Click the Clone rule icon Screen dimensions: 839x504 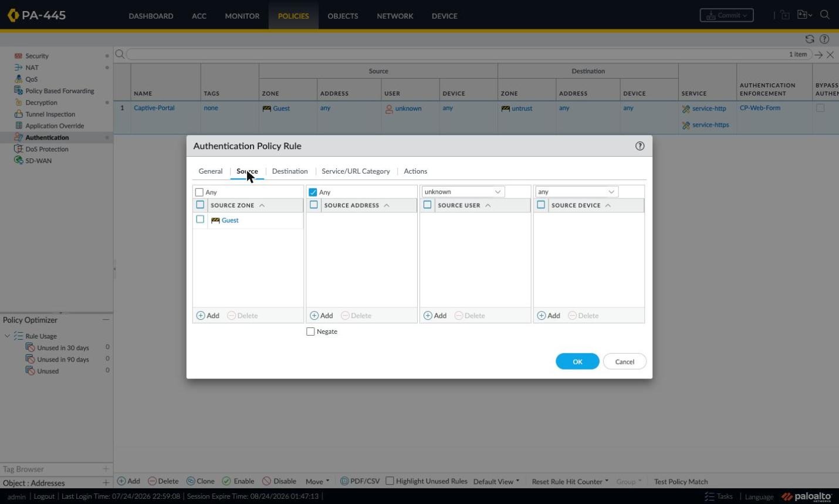(x=191, y=481)
